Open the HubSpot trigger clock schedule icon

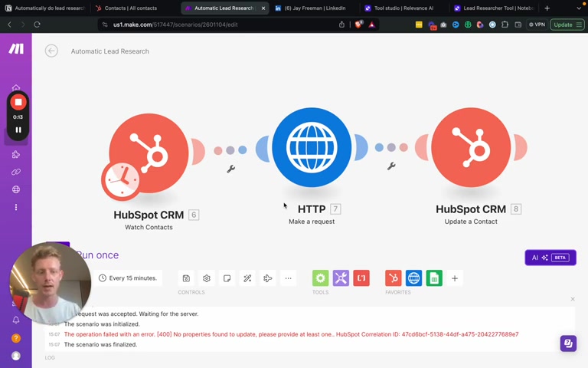[121, 181]
